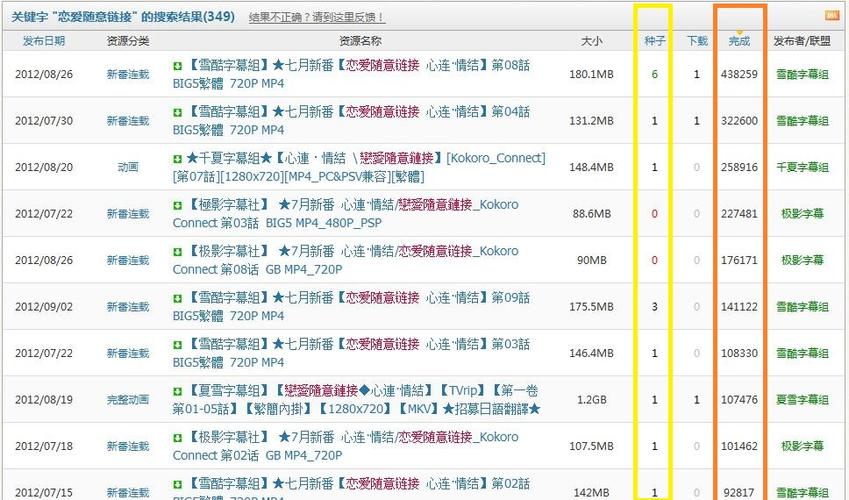This screenshot has height=500, width=849.
Task: Click the RSS feed icon beside the results header
Action: click(832, 16)
